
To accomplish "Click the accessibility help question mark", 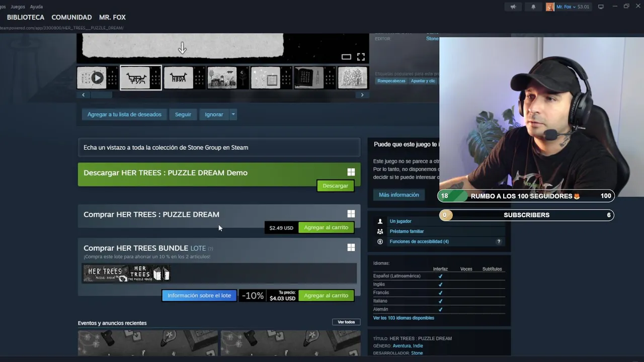I will (x=499, y=241).
